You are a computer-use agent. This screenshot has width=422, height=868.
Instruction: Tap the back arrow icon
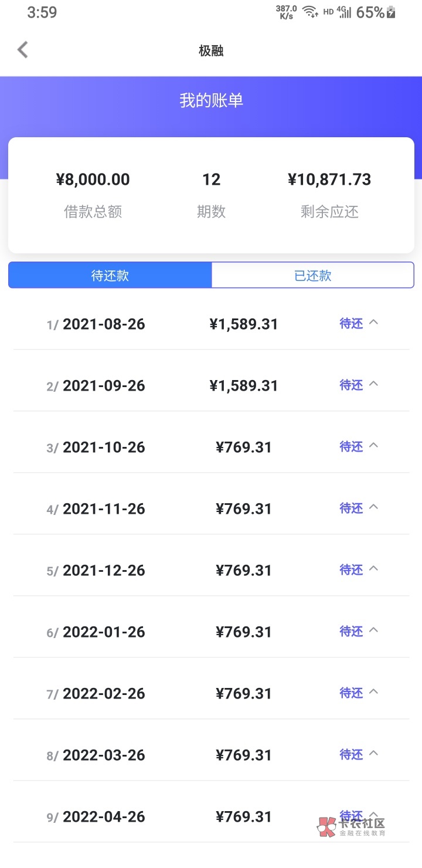[23, 50]
